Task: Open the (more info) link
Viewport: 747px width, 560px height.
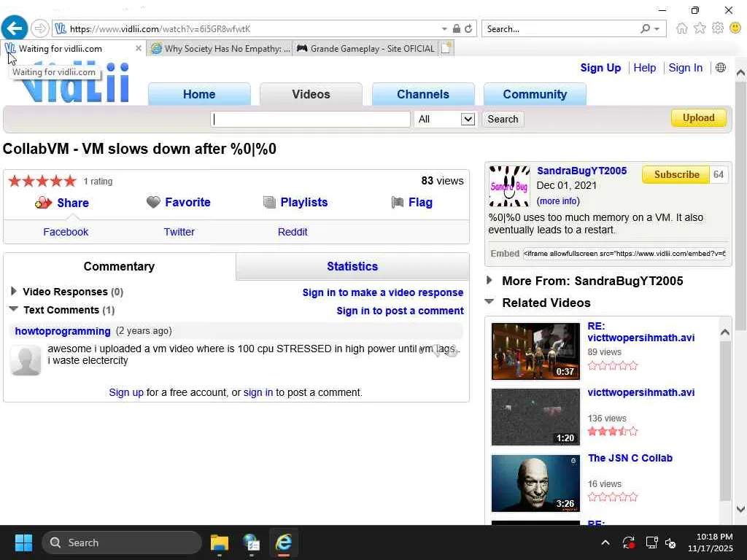Action: coord(558,201)
